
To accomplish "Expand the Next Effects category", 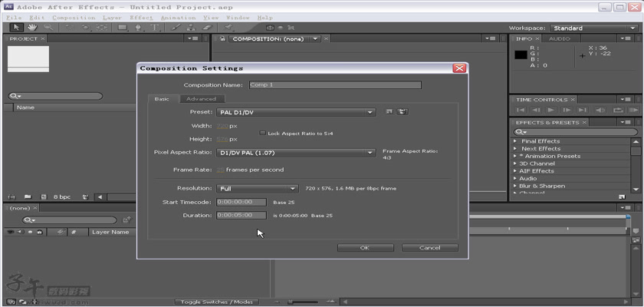I will click(x=515, y=148).
